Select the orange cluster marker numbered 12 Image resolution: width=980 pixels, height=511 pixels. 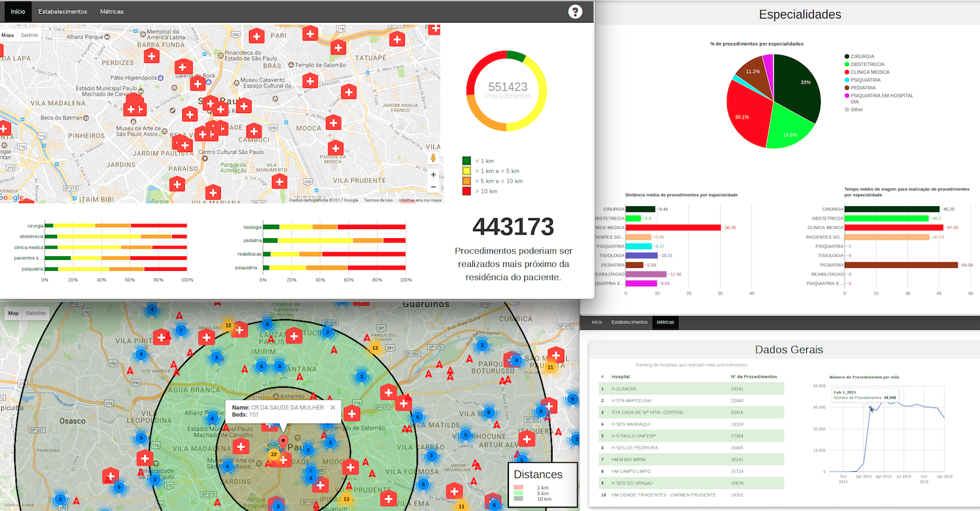coord(228,325)
